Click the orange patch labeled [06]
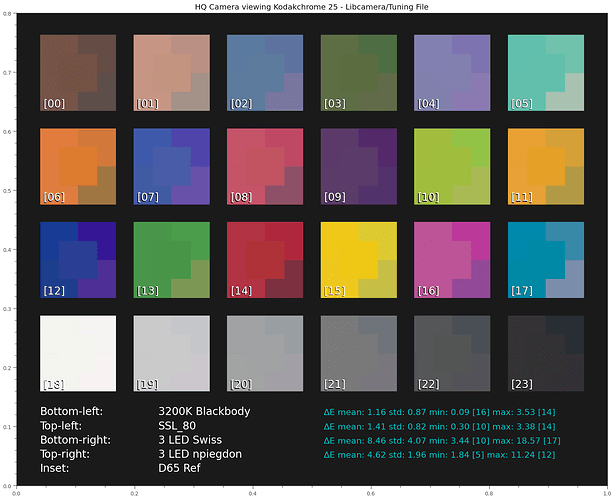This screenshot has width=615, height=500. click(77, 166)
